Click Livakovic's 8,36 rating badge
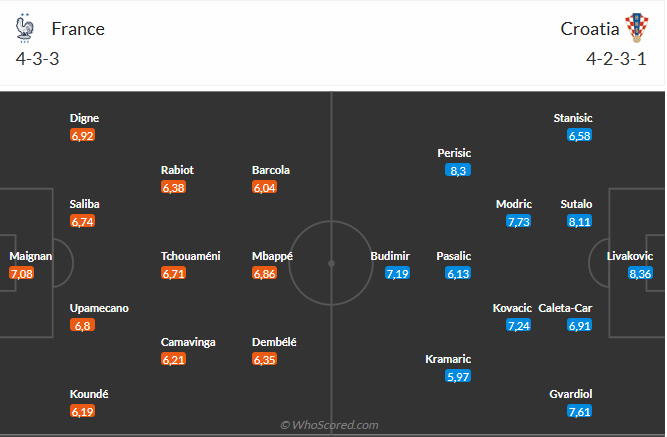Screen dimensions: 667x437 tap(640, 273)
